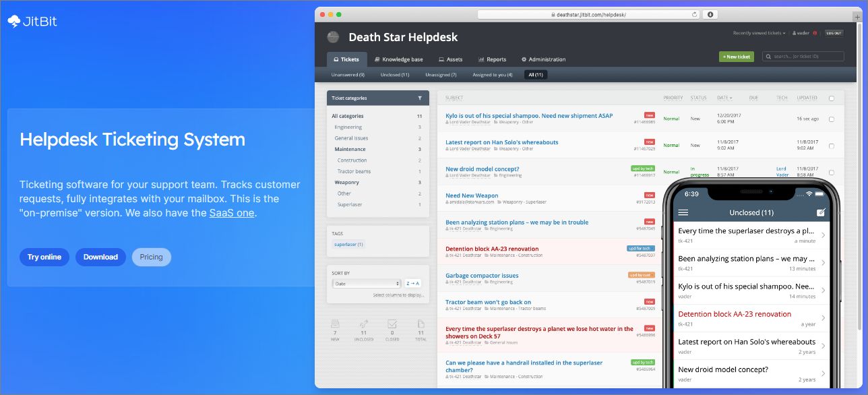Viewport: 868px width, 395px height.
Task: Click the JitBit cloud logo
Action: 14,22
